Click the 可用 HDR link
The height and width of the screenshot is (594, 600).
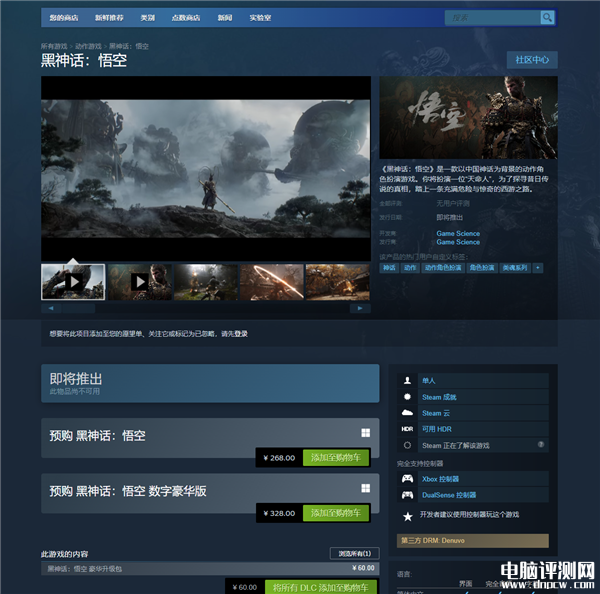click(x=437, y=429)
